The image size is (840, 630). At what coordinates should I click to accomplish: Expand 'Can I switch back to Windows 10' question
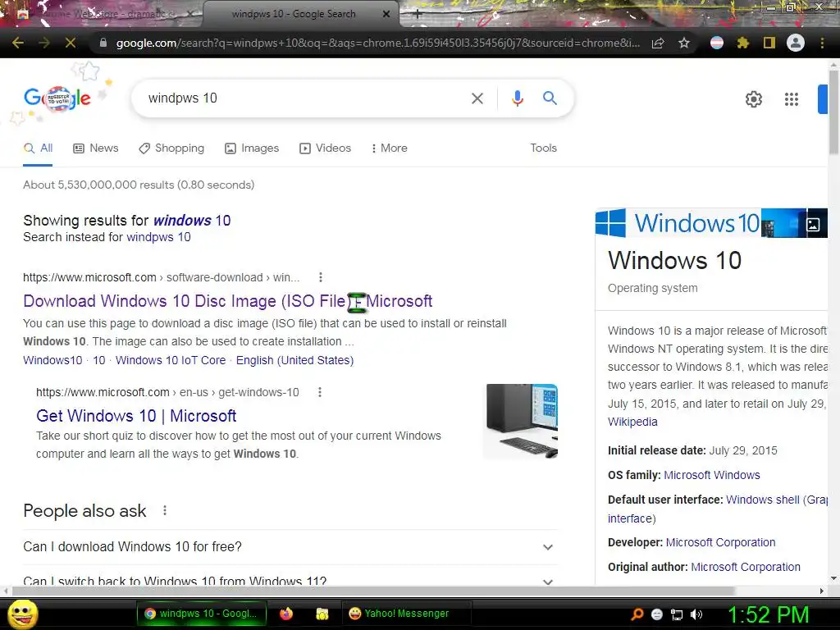click(x=290, y=578)
